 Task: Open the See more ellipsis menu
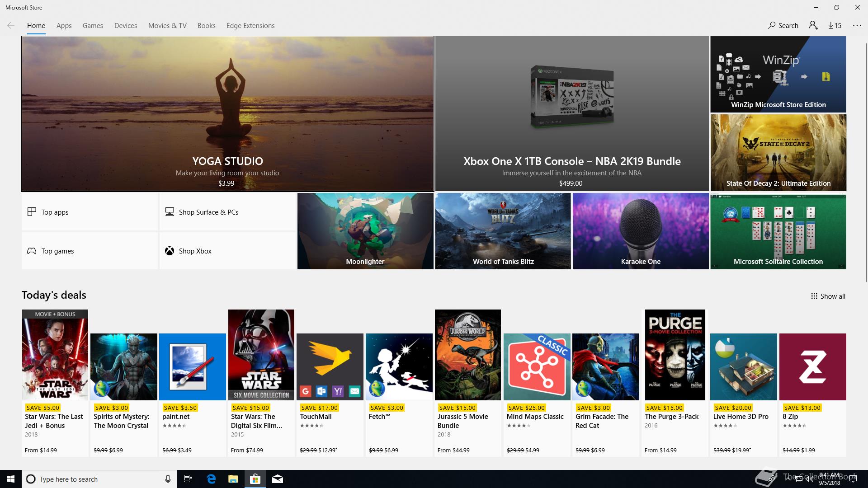[x=857, y=25]
